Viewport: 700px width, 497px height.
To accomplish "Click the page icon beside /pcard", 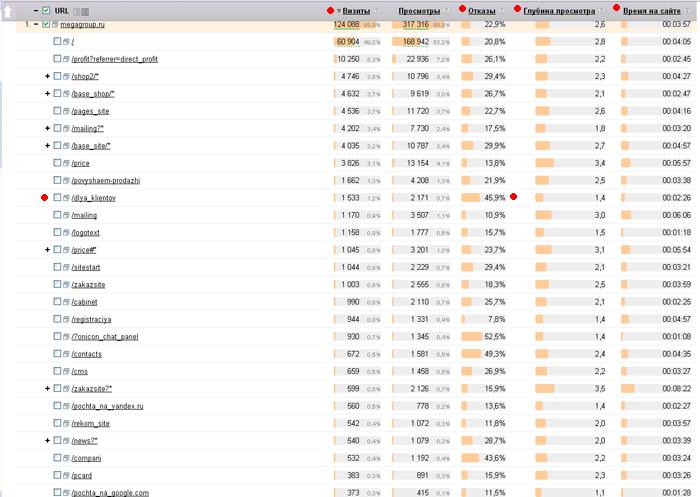I will 66,476.
